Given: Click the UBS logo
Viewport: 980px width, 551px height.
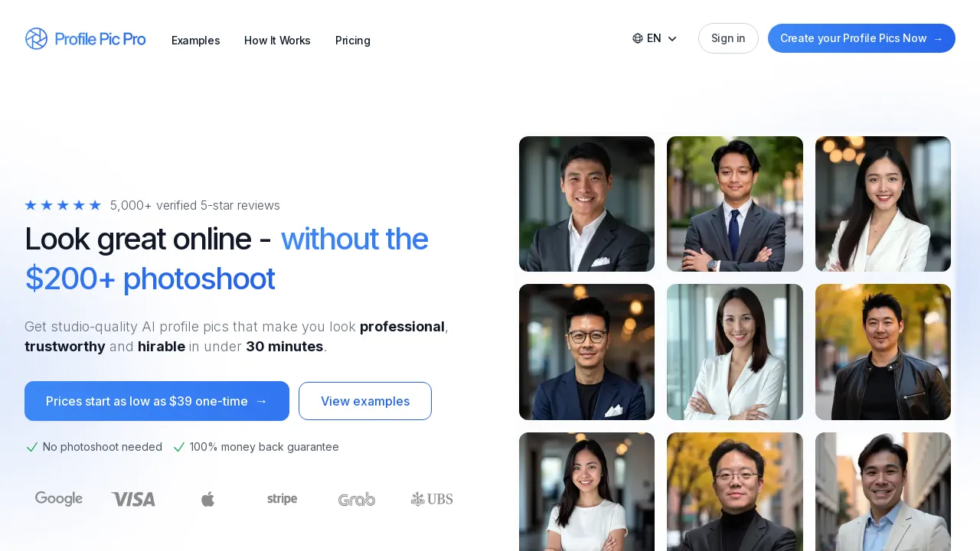Looking at the screenshot, I should [431, 498].
